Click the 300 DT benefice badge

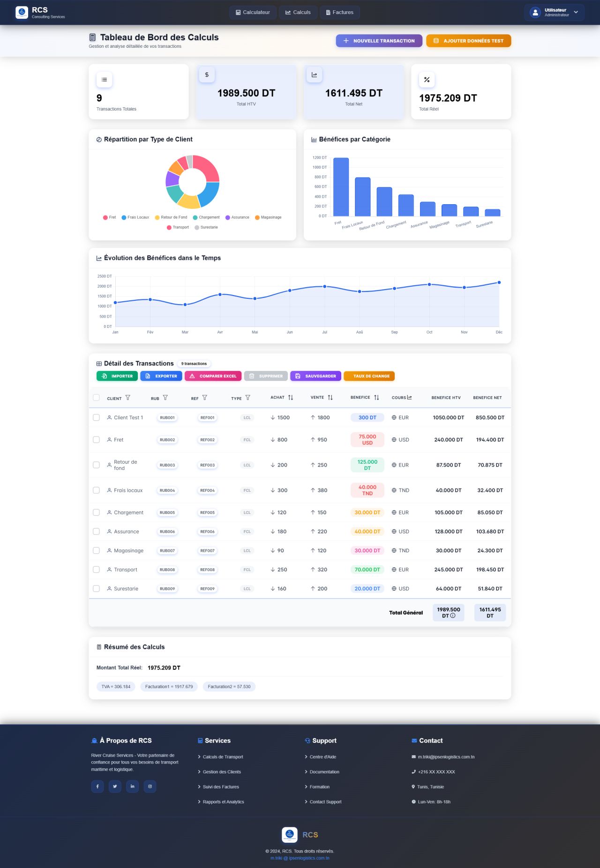[367, 417]
